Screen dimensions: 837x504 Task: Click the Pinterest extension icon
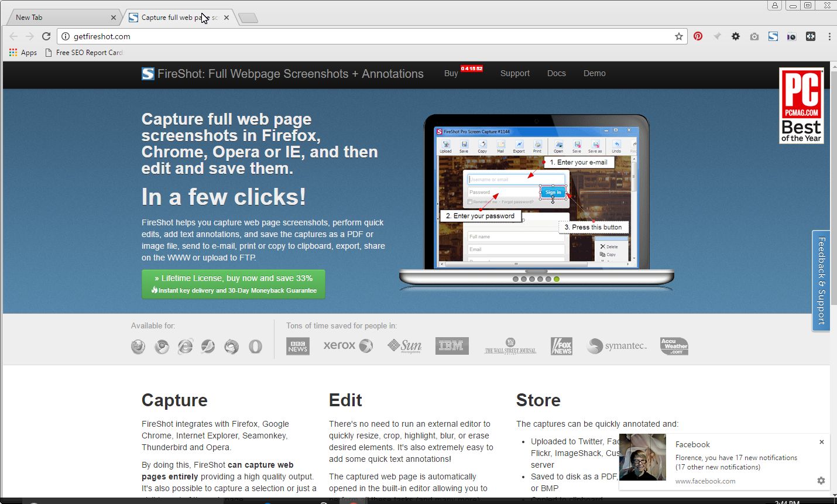click(x=698, y=36)
